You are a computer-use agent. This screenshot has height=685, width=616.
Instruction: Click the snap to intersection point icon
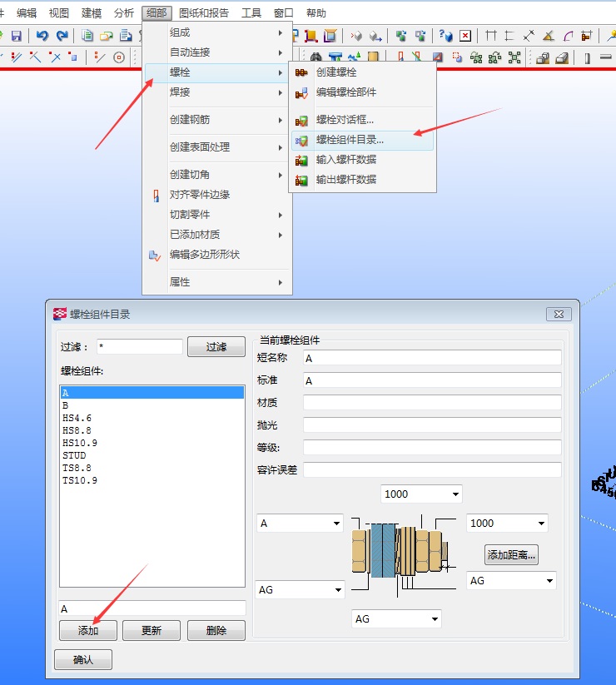click(55, 57)
